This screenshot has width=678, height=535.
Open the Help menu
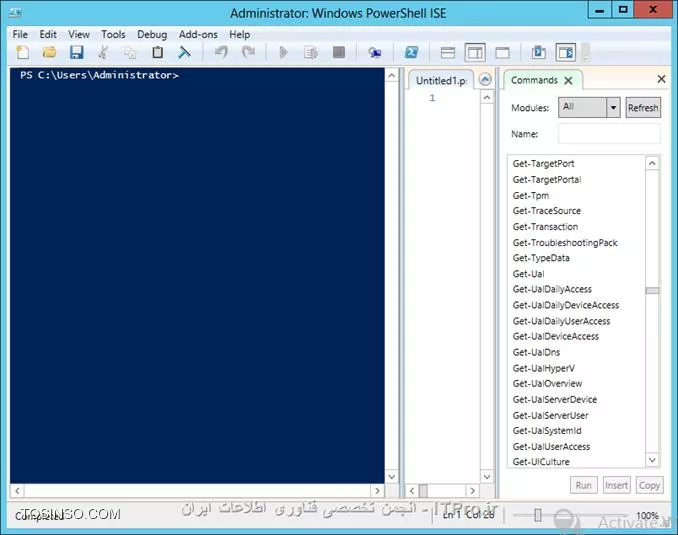240,34
